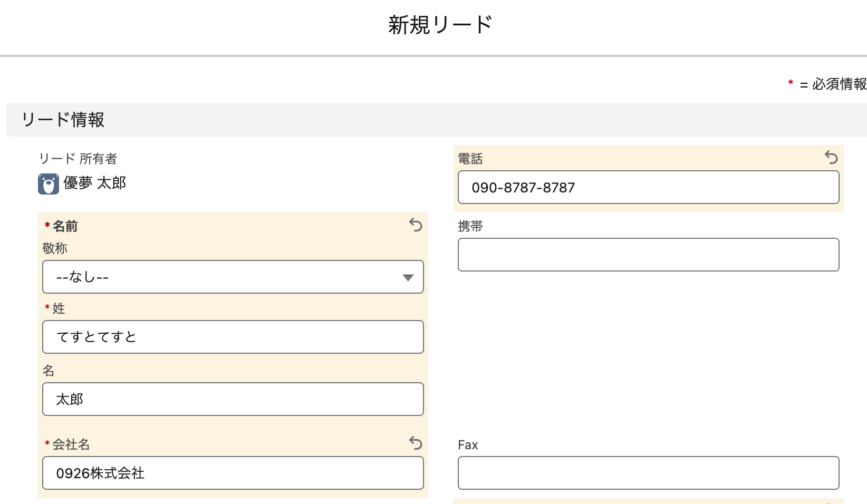867x504 pixels.
Task: Focus the empty Fax input box
Action: point(648,473)
